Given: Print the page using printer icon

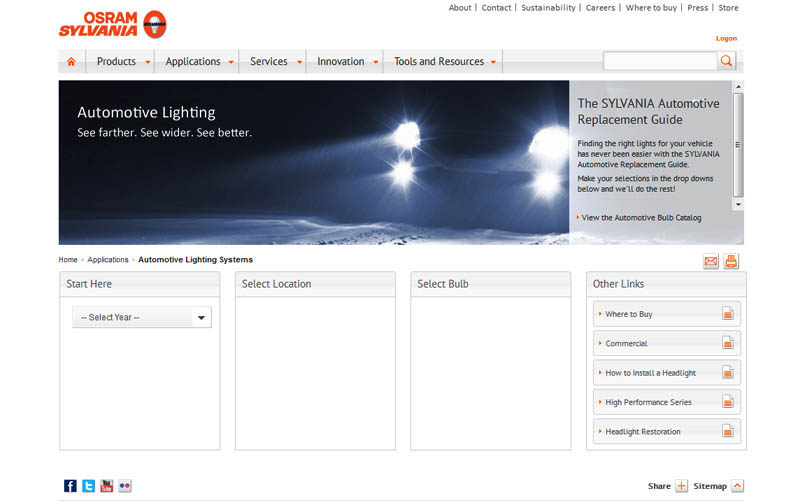Looking at the screenshot, I should [731, 261].
